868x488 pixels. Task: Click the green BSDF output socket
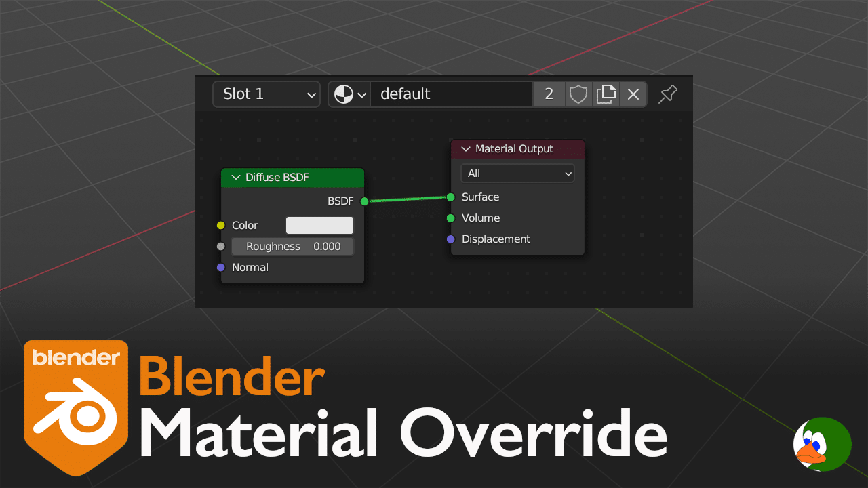click(x=364, y=201)
